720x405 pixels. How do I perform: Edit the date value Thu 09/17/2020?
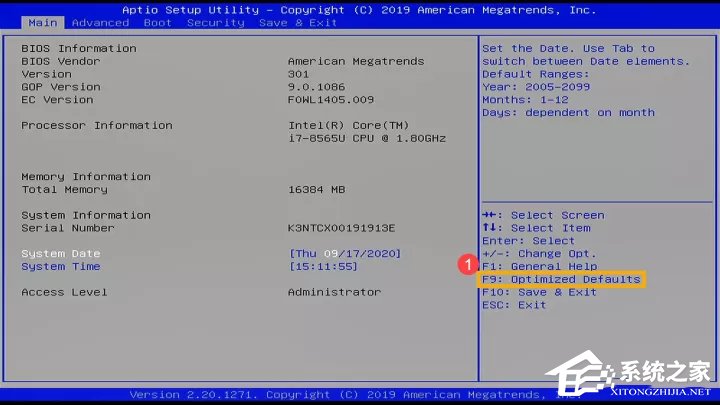tap(343, 254)
